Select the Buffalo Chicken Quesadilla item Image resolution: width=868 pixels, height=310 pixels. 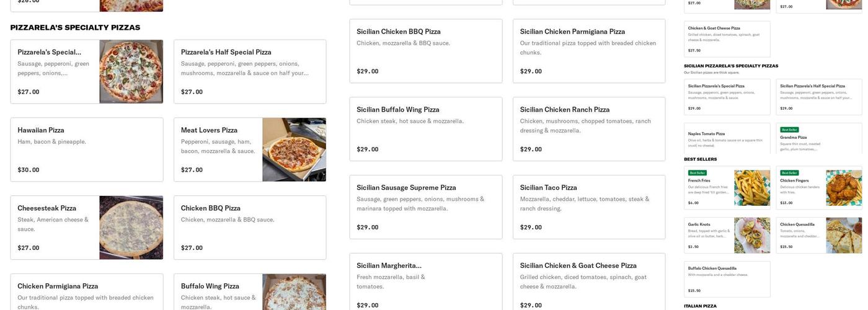click(727, 279)
